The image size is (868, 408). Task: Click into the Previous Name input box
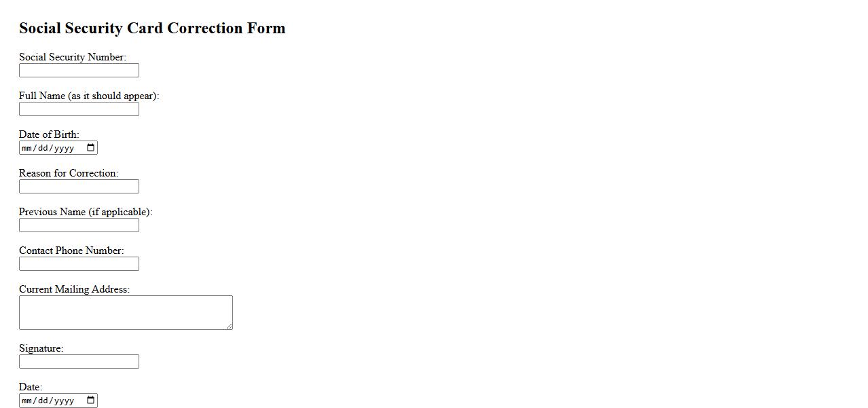click(79, 225)
